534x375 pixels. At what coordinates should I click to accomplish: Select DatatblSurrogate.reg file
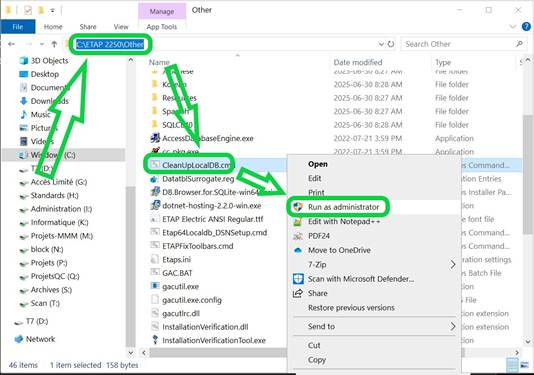198,179
